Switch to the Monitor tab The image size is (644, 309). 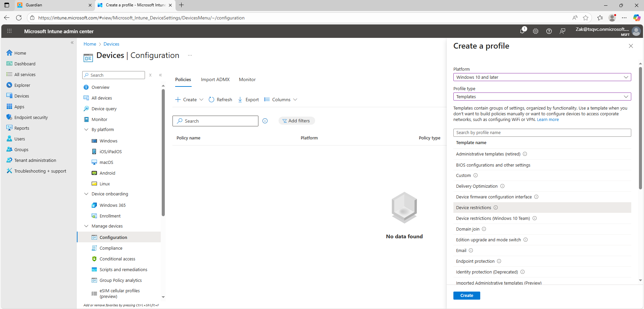pyautogui.click(x=247, y=79)
